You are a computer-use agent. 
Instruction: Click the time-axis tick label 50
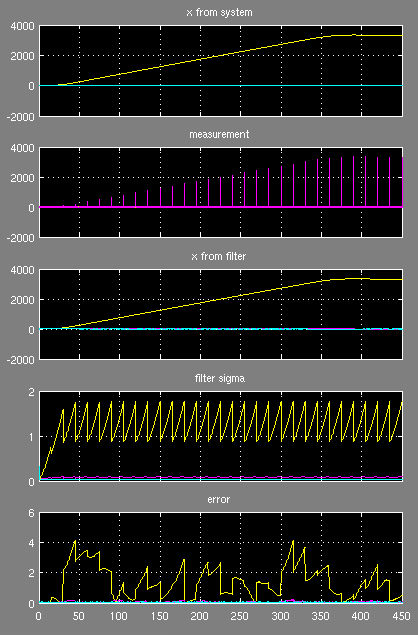click(79, 616)
